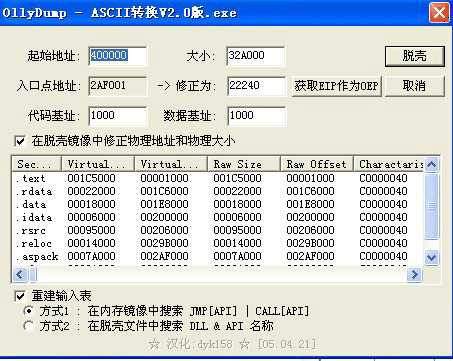Click characteristics C0000040 in .text row
Viewport: 453px width, 361px height.
click(383, 178)
